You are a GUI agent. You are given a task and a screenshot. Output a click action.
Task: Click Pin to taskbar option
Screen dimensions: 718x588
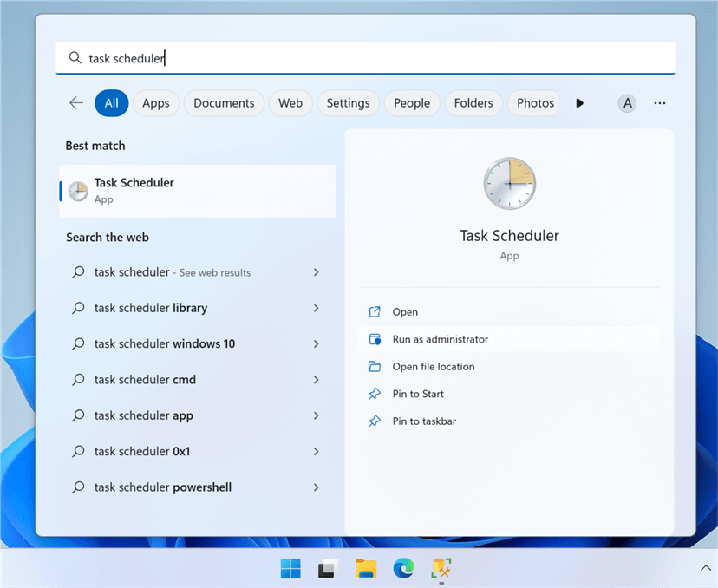click(424, 421)
